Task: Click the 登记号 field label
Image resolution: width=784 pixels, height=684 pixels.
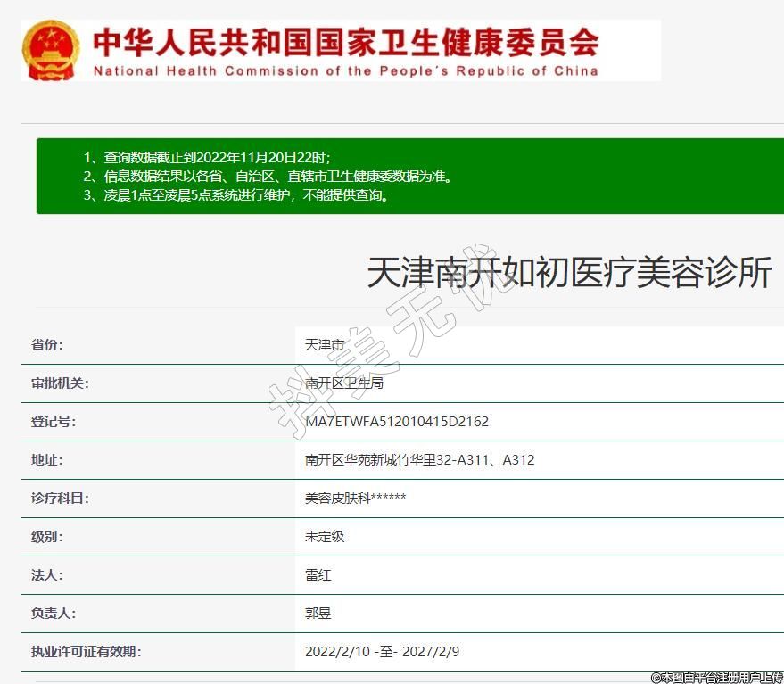Action: [x=54, y=422]
